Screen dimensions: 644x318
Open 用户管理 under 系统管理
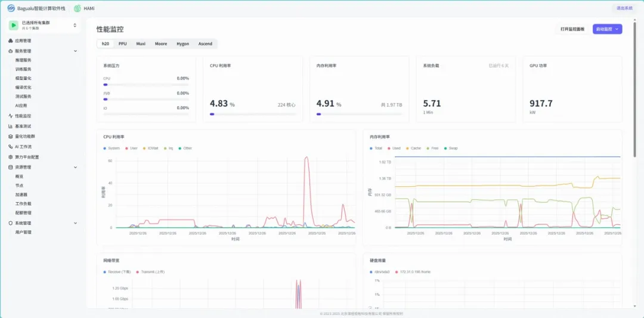[23, 232]
